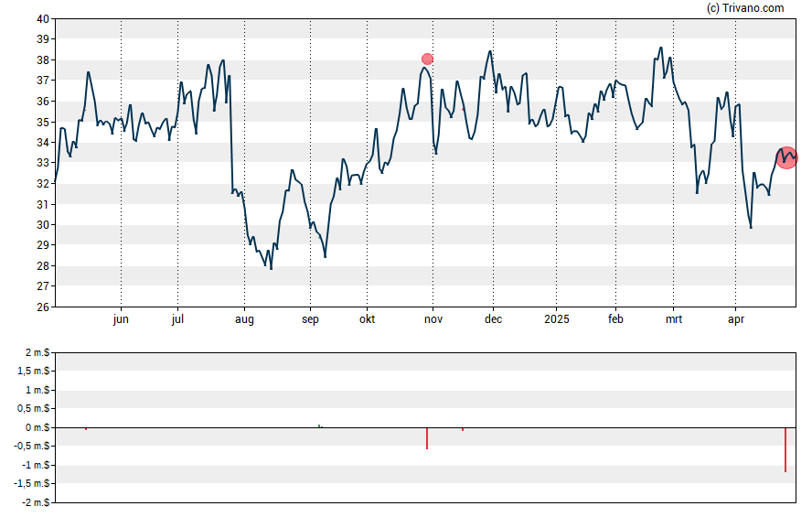The height and width of the screenshot is (517, 812).
Task: Click the '28' price axis label
Action: pyautogui.click(x=43, y=266)
